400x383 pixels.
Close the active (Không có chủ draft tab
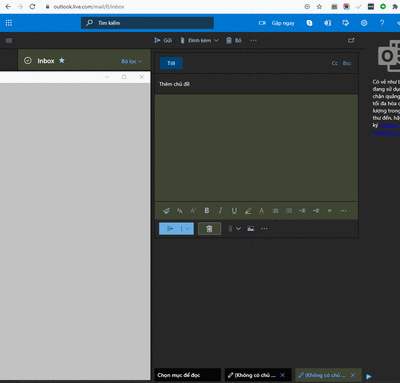pyautogui.click(x=353, y=375)
